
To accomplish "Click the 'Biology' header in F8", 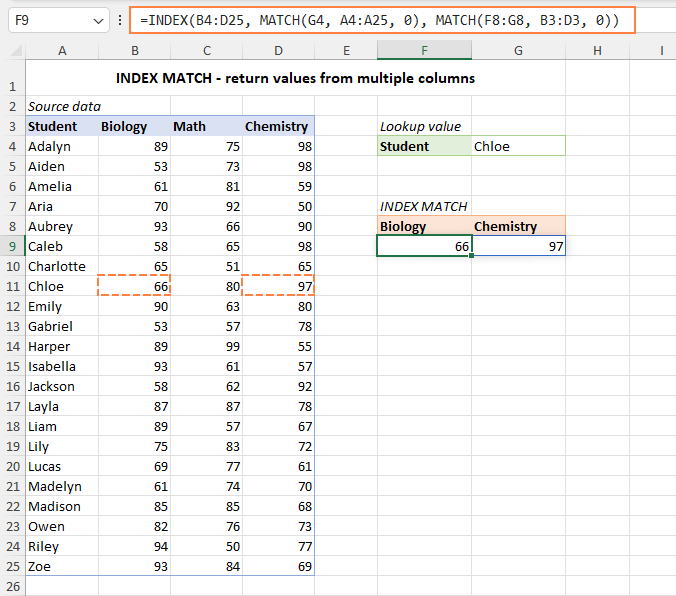I will (424, 226).
